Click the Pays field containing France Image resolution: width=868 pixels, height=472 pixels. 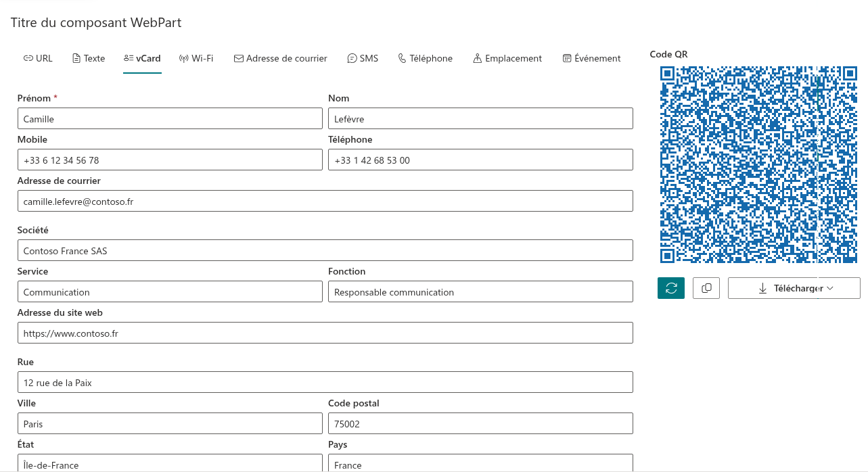tap(480, 463)
